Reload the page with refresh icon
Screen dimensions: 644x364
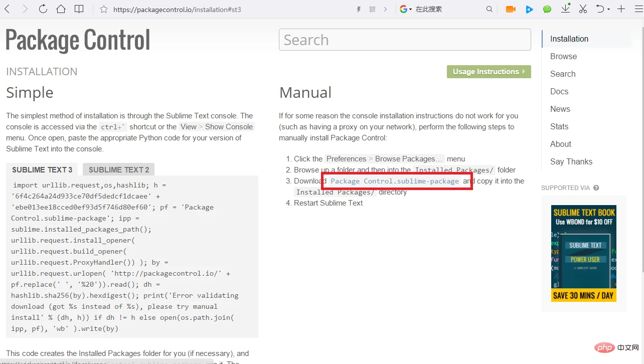pos(43,9)
